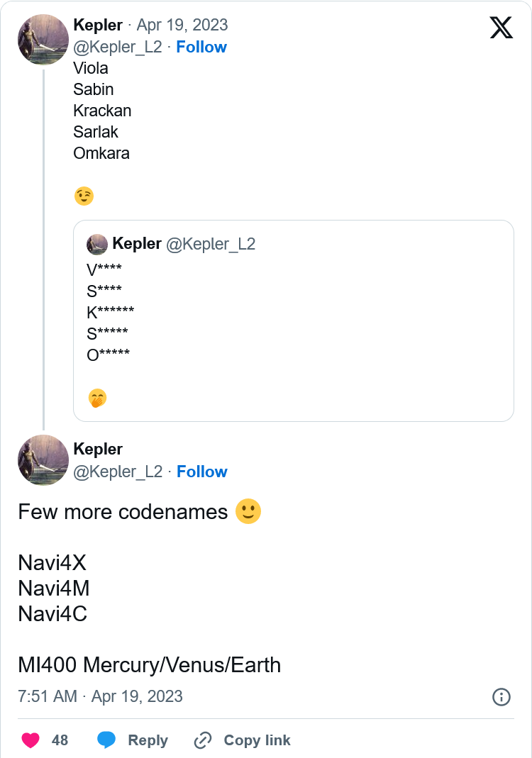Open the @Kepler_L2 handle above 'Few more codenames'
The width and height of the screenshot is (532, 758).
118,472
